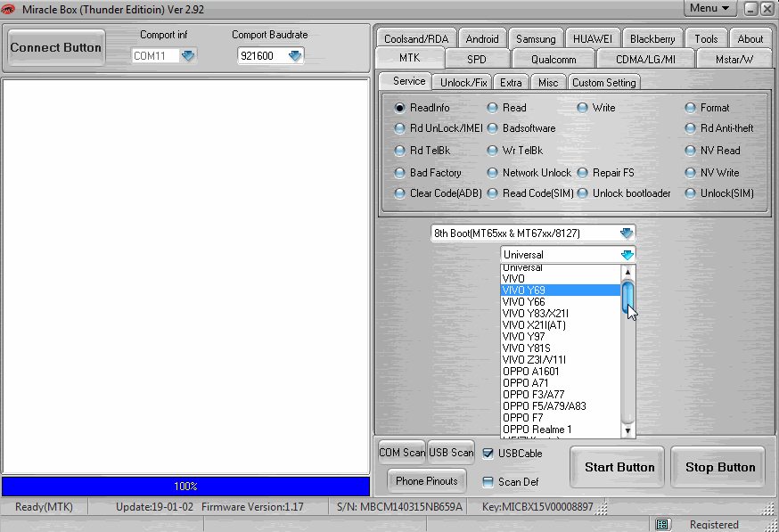Select the Write radio option
The width and height of the screenshot is (779, 532).
pos(582,108)
